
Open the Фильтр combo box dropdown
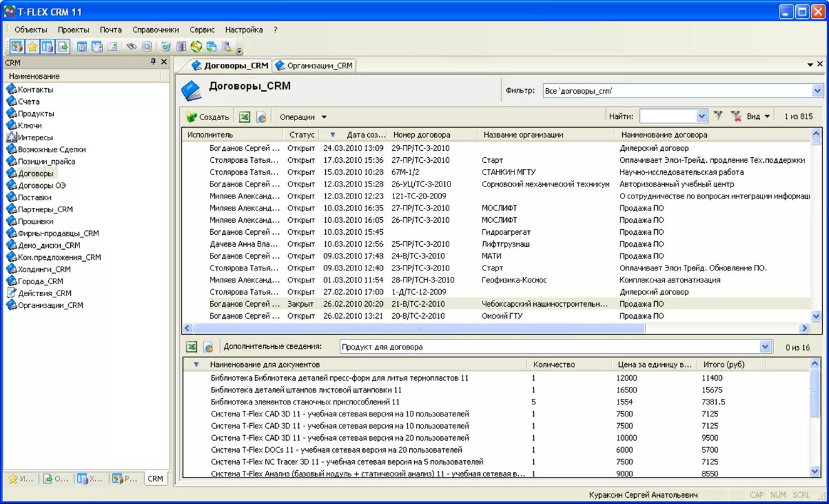[x=817, y=91]
